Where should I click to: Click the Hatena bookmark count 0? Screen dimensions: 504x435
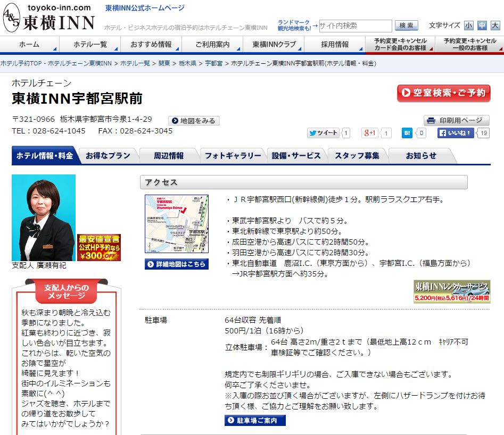[x=422, y=133]
